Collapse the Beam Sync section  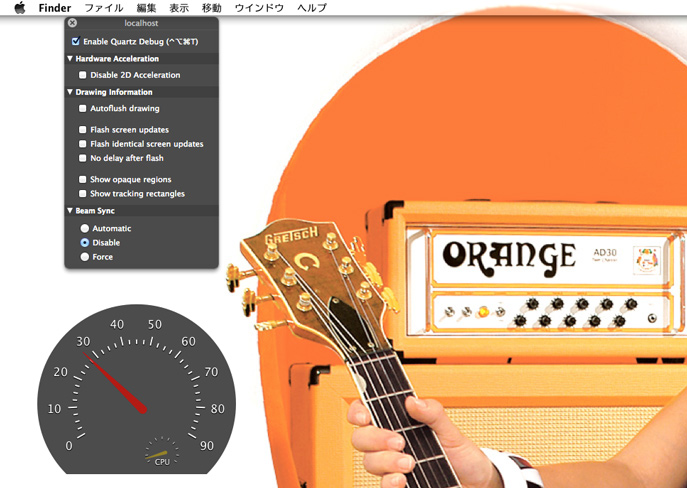[70, 211]
